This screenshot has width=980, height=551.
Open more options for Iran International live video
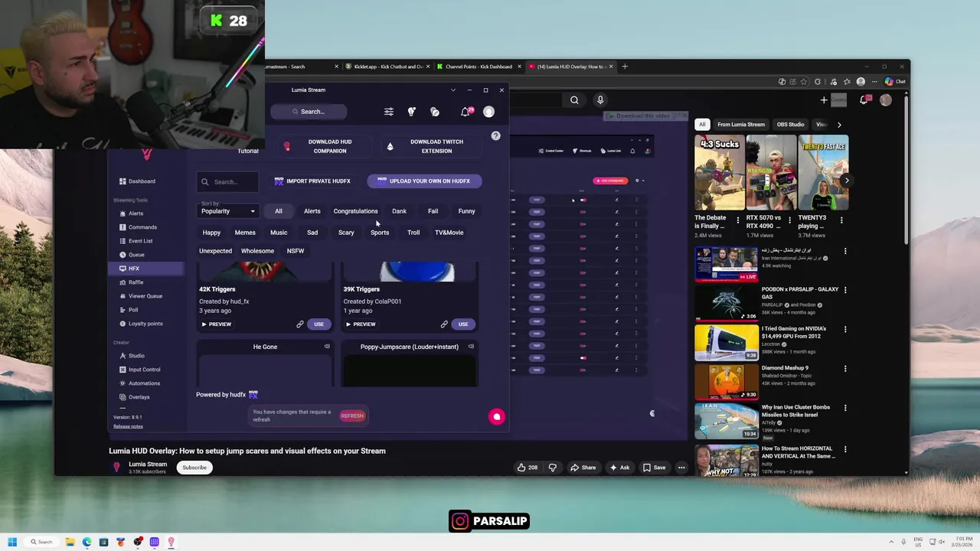(x=845, y=251)
